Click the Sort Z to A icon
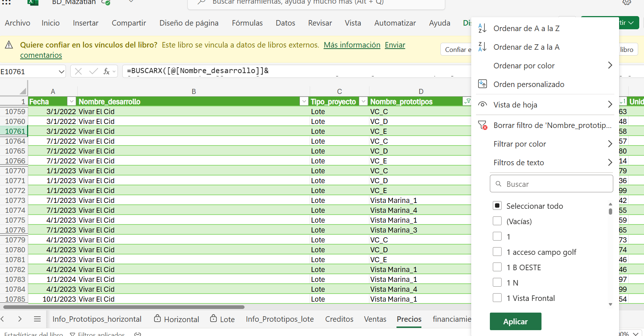This screenshot has height=336, width=644. point(482,47)
